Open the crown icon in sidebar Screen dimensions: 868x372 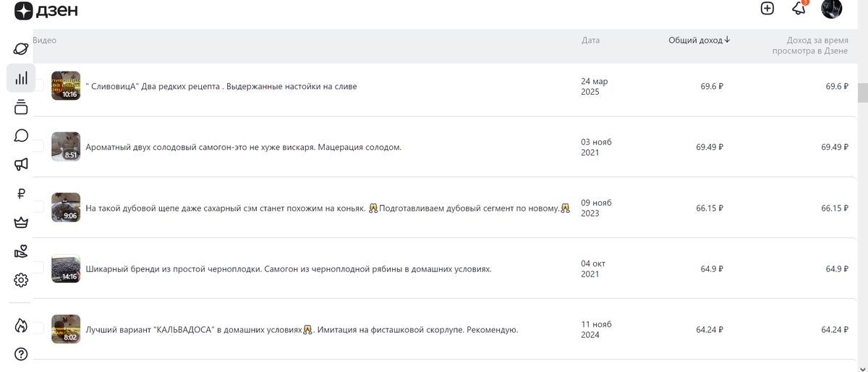tap(21, 222)
